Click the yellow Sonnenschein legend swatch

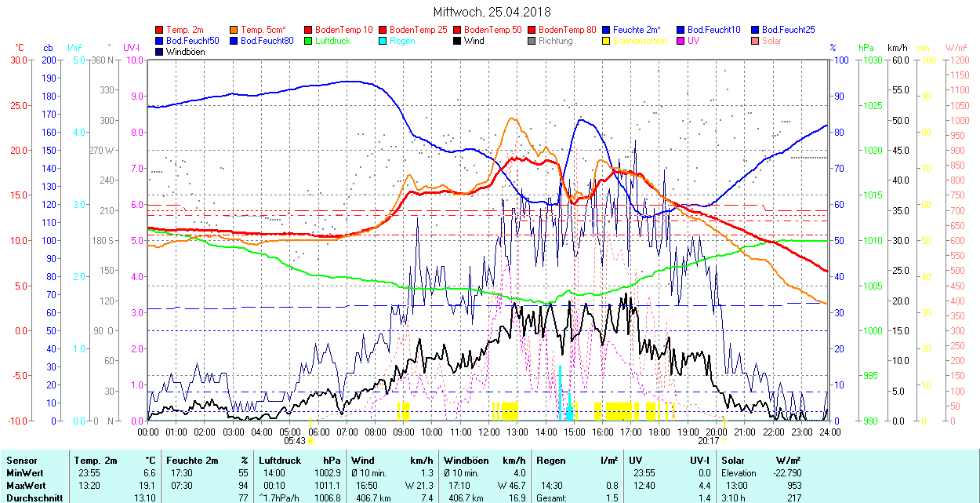607,41
